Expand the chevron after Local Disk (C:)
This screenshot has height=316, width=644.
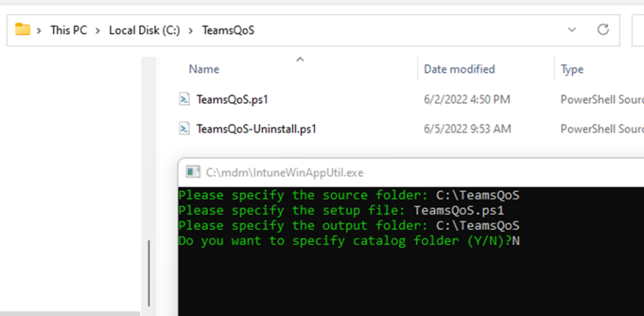[191, 30]
